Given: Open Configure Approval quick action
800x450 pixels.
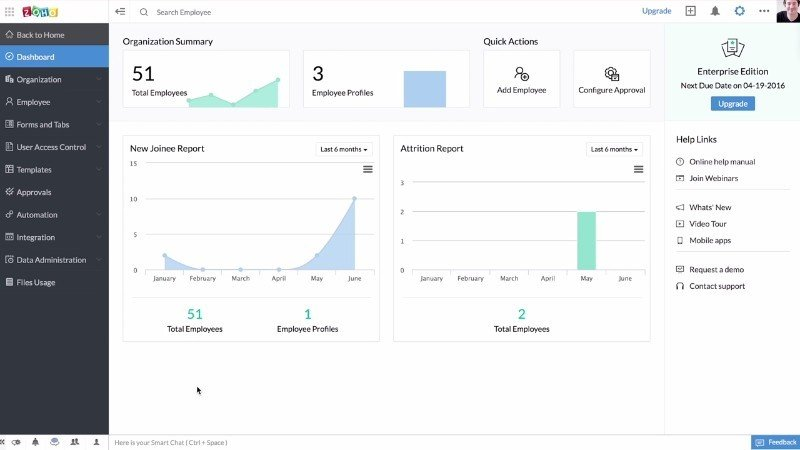Looking at the screenshot, I should (x=612, y=79).
